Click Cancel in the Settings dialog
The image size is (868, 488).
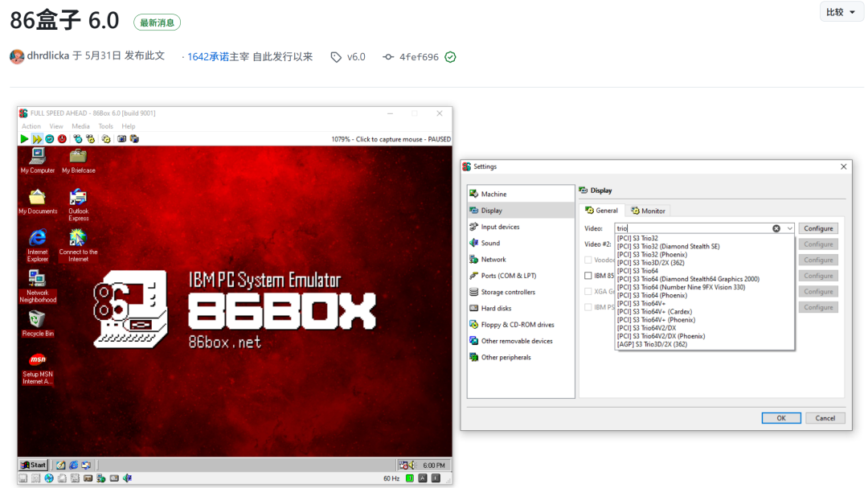[825, 418]
